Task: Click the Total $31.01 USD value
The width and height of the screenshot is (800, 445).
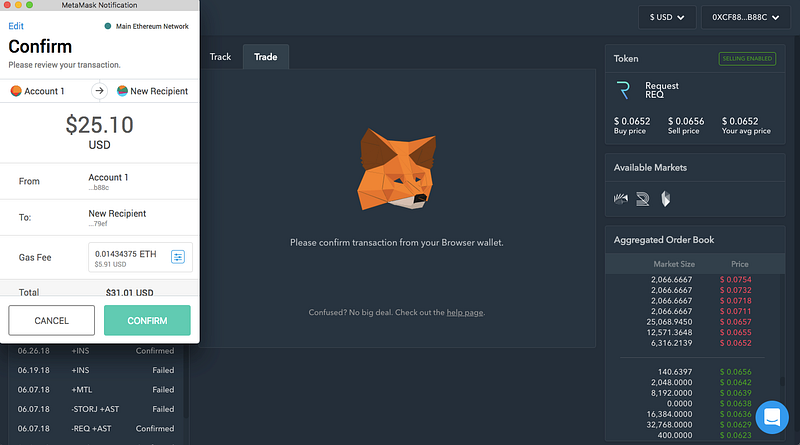Action: tap(130, 292)
